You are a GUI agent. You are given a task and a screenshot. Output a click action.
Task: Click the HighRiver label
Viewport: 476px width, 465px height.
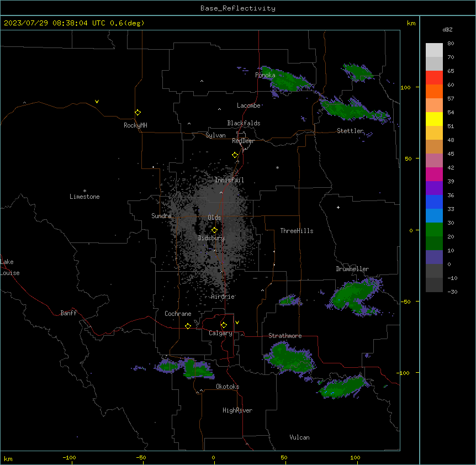pos(237,410)
